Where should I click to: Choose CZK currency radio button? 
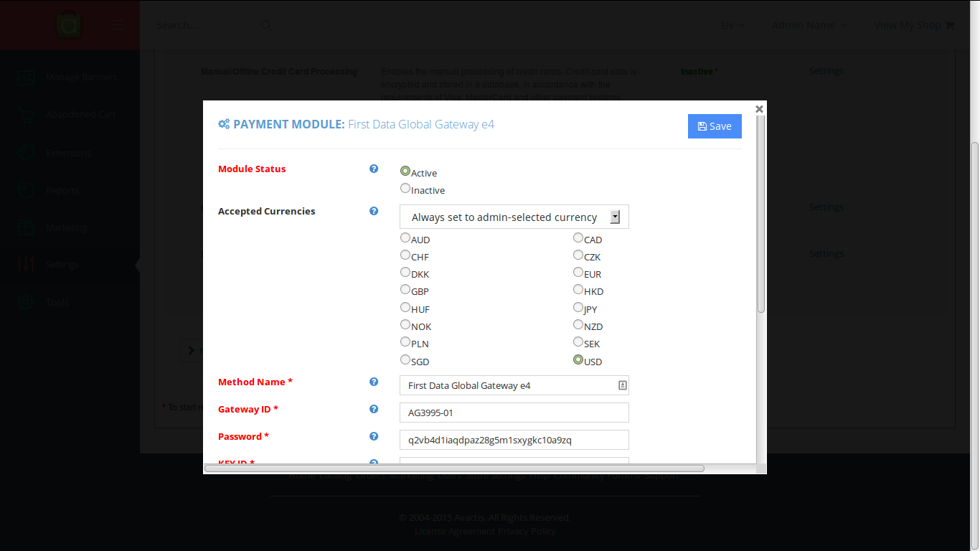point(578,255)
